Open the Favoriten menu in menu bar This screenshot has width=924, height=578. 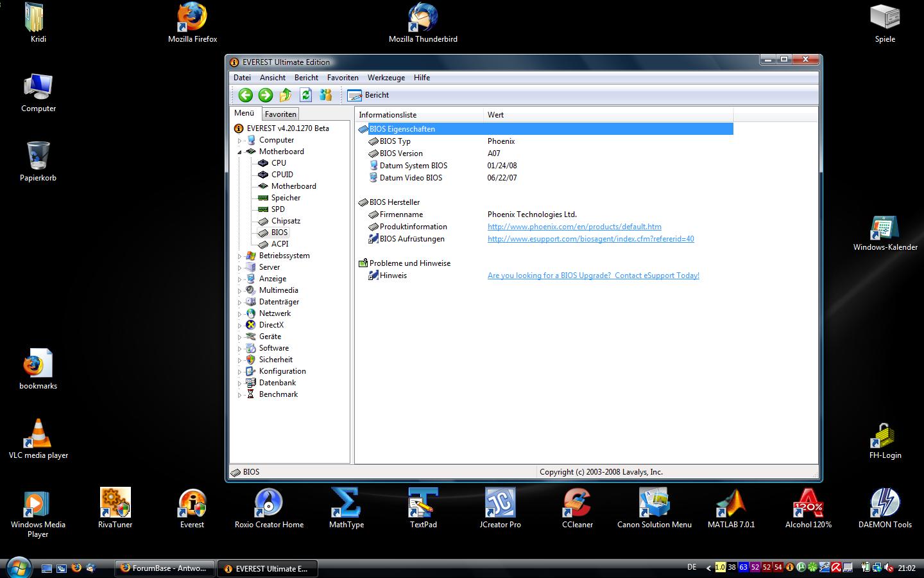pyautogui.click(x=343, y=78)
